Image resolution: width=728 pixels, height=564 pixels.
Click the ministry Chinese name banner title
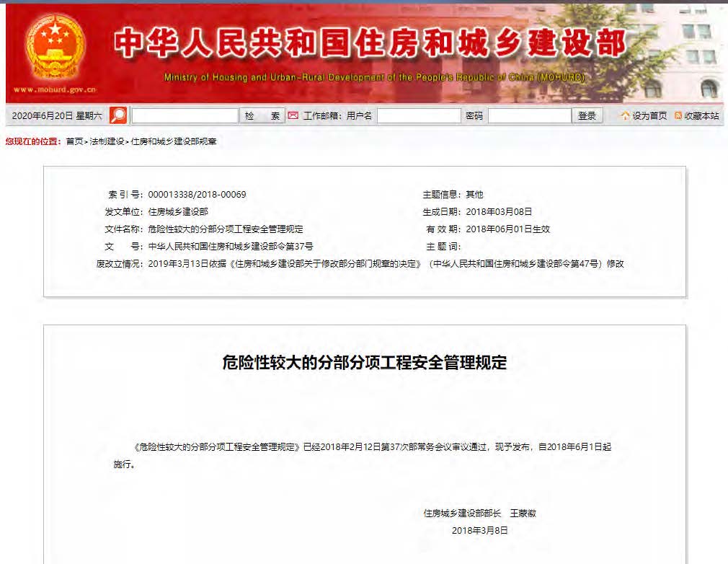tap(370, 43)
